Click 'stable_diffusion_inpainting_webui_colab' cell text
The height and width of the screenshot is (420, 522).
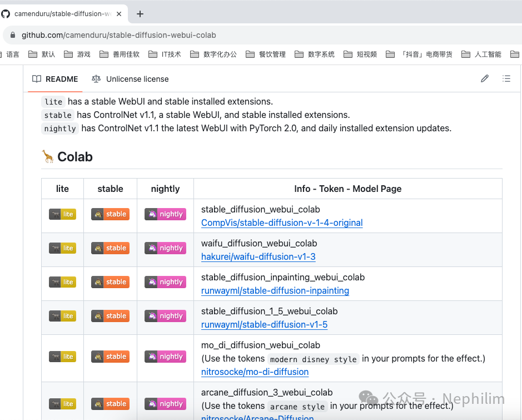(283, 278)
